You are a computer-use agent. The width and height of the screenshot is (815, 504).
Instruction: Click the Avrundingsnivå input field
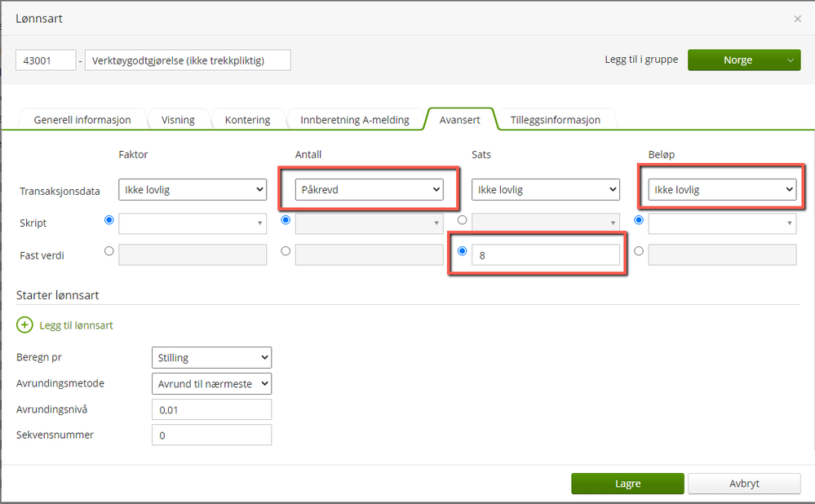(x=211, y=409)
